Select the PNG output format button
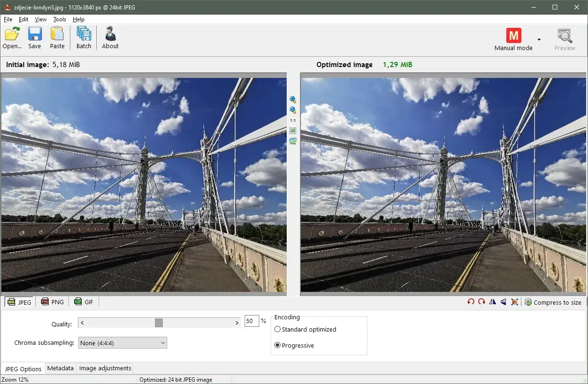The height and width of the screenshot is (384, 588). pos(52,302)
